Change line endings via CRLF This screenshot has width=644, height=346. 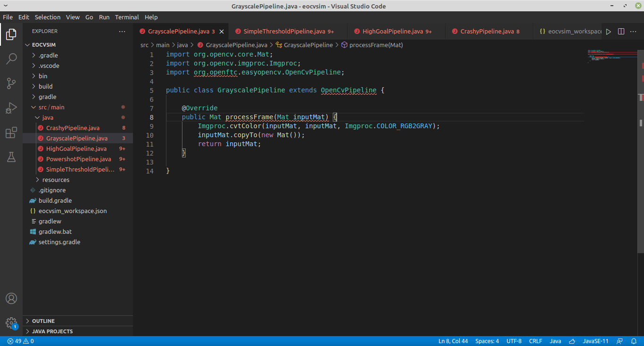pos(536,341)
